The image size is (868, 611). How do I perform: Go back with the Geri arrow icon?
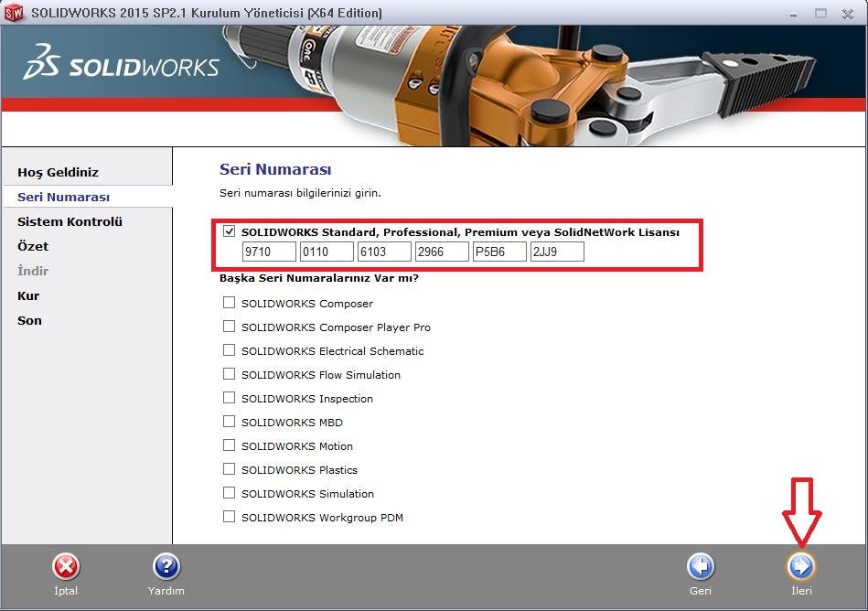(701, 567)
